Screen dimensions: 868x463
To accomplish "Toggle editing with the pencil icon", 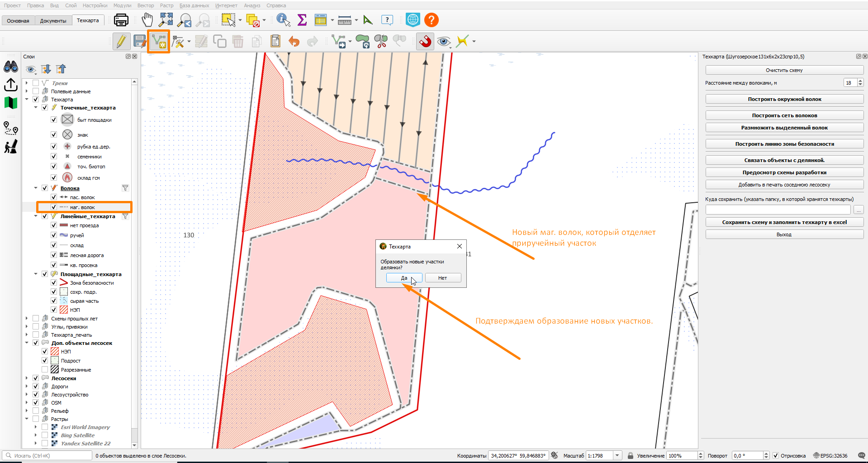I will click(121, 42).
